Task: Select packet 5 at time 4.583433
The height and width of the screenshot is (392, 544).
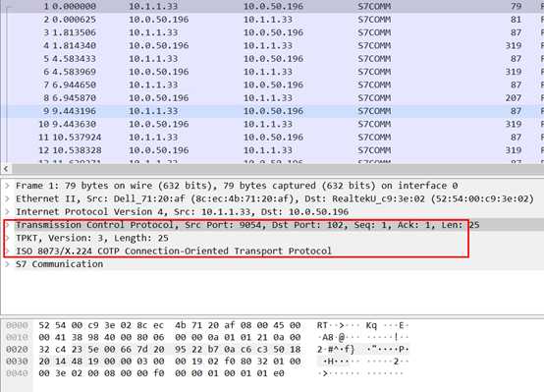Action: [x=272, y=59]
